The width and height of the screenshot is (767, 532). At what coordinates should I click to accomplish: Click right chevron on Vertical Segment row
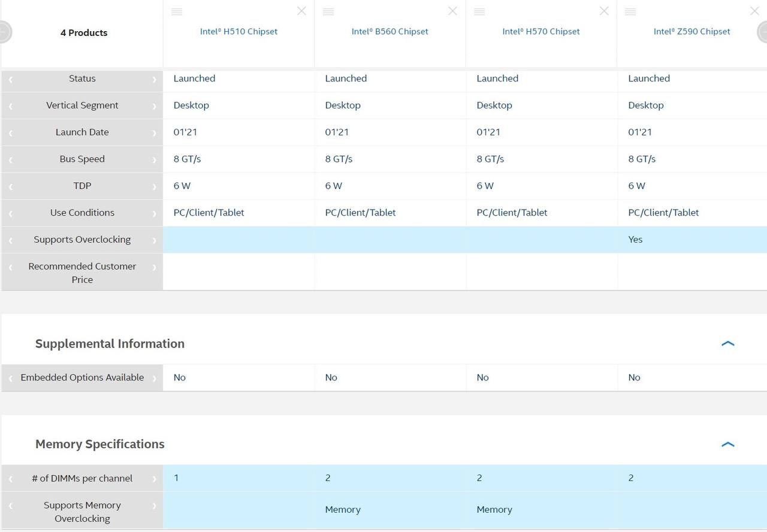(154, 106)
